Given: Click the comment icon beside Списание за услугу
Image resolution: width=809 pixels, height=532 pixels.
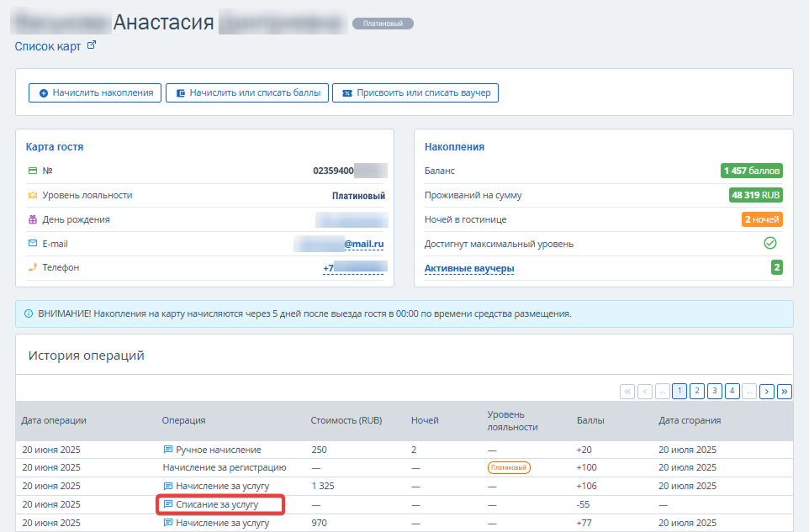Looking at the screenshot, I should click(167, 504).
